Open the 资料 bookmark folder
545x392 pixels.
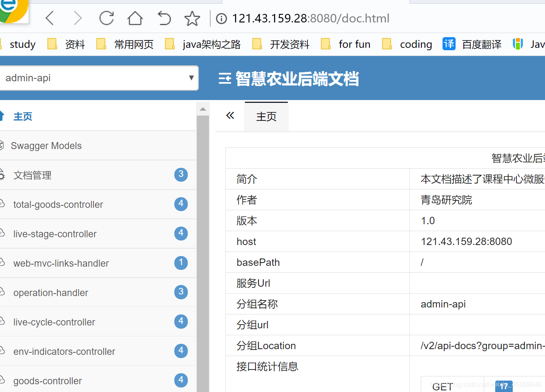click(x=66, y=44)
